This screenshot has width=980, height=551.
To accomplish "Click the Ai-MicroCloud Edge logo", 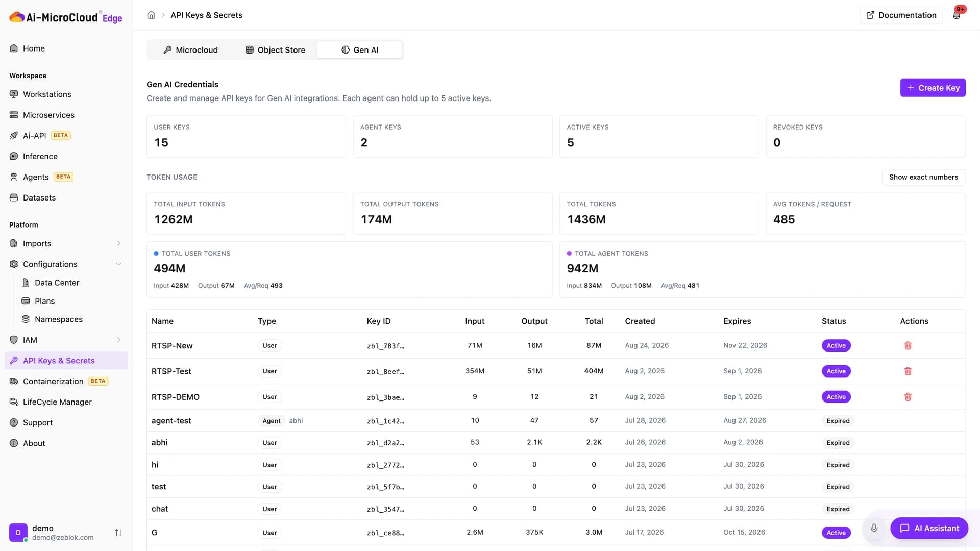I will pyautogui.click(x=66, y=17).
